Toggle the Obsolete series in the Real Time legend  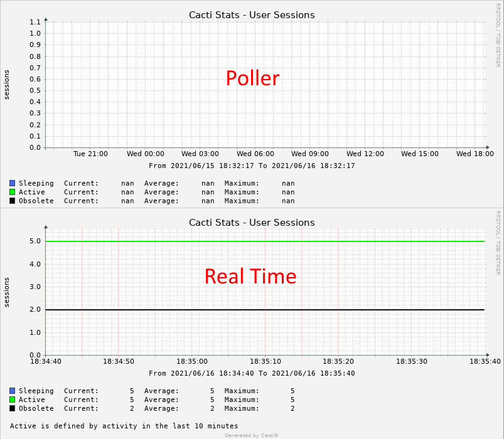[35, 408]
